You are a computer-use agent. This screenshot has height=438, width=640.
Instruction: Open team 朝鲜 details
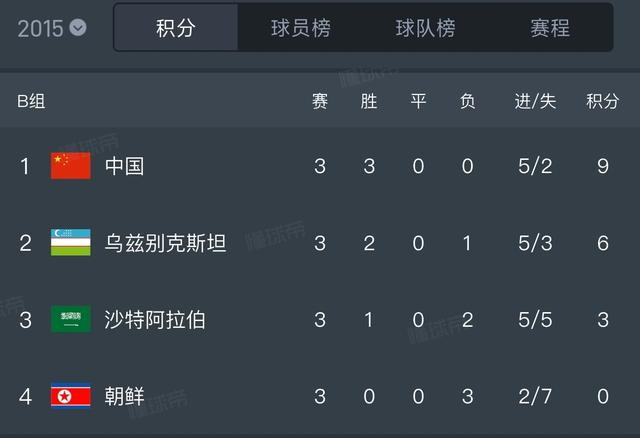tap(125, 397)
